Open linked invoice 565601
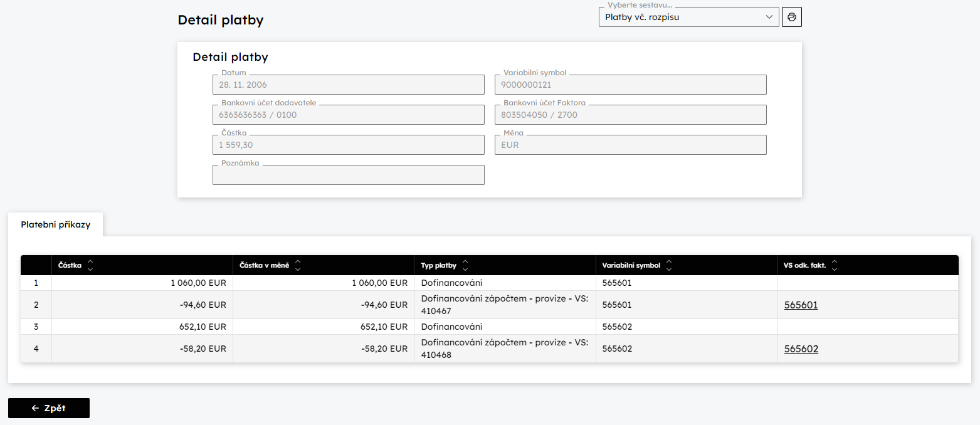This screenshot has height=425, width=980. coord(801,305)
